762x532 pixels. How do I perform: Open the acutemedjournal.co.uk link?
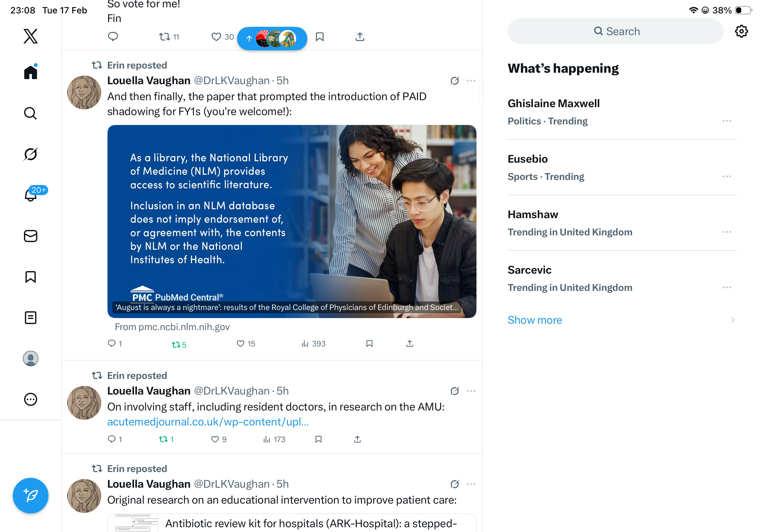click(x=208, y=422)
